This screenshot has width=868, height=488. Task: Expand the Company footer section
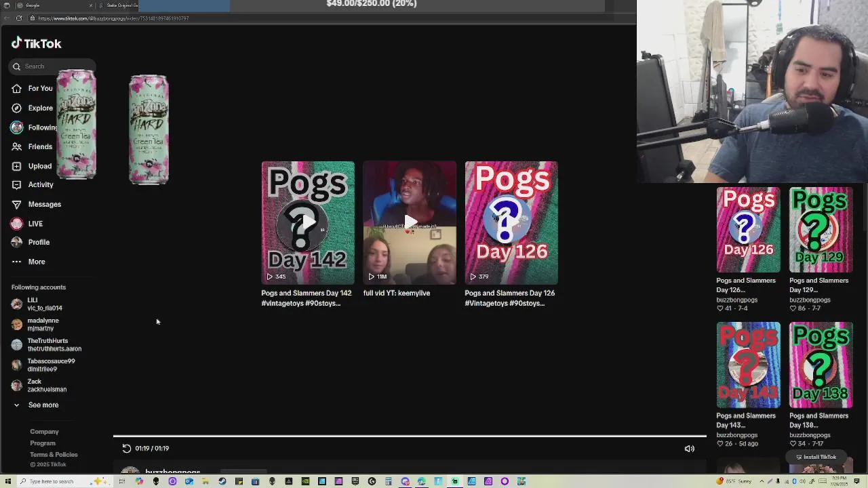44,432
